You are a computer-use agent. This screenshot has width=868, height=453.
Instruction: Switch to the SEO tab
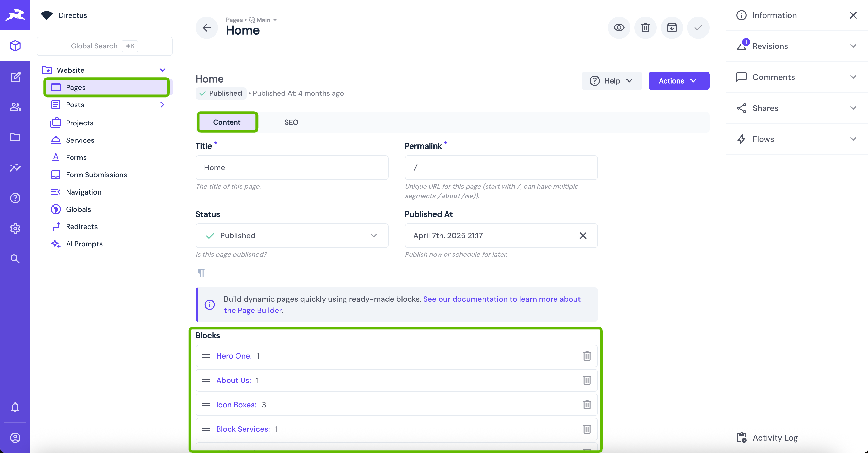click(291, 122)
